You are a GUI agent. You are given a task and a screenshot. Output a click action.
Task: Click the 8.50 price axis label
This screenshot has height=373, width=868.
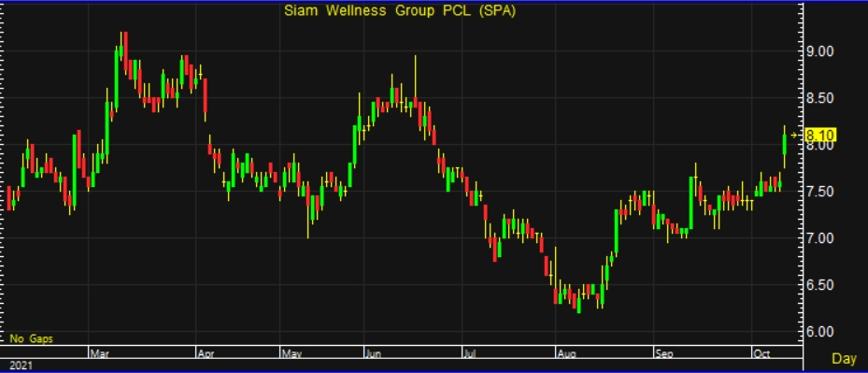pos(819,99)
